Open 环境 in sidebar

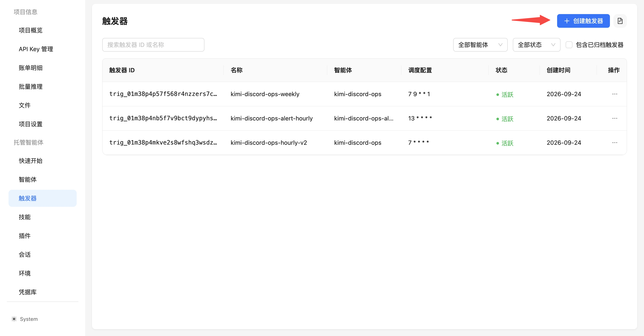coord(43,273)
